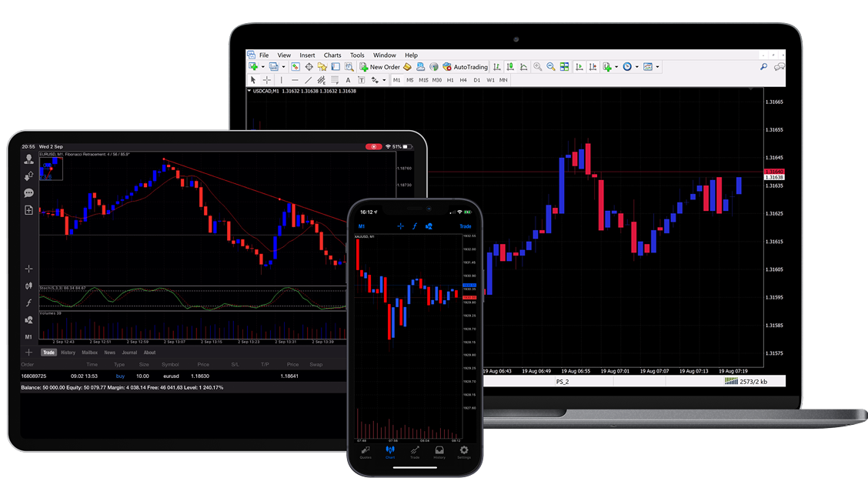This screenshot has height=488, width=868.
Task: Select the M15 timeframe button
Action: (423, 80)
